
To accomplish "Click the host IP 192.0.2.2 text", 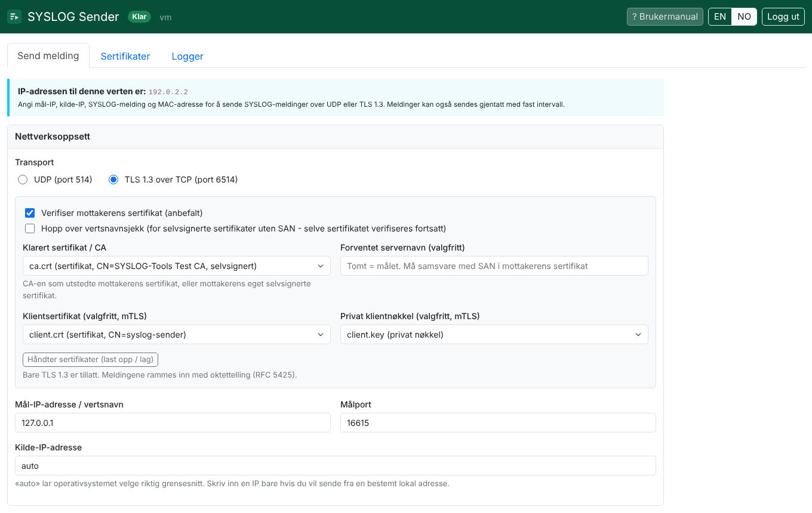I will (168, 92).
